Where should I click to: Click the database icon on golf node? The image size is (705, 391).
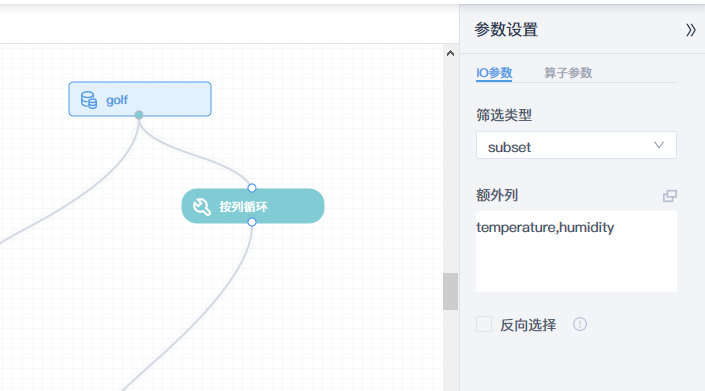pyautogui.click(x=89, y=100)
